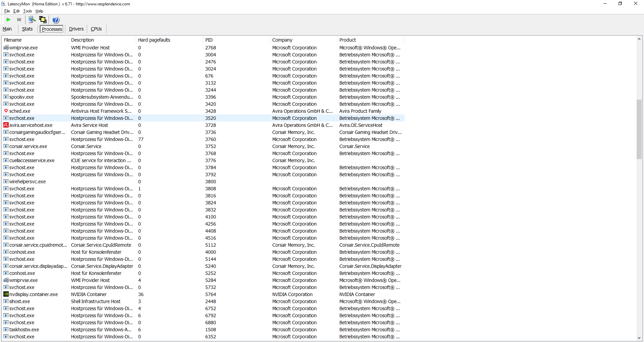
Task: Click the icon beside cuellaccessservice.exe
Action: pyautogui.click(x=6, y=160)
